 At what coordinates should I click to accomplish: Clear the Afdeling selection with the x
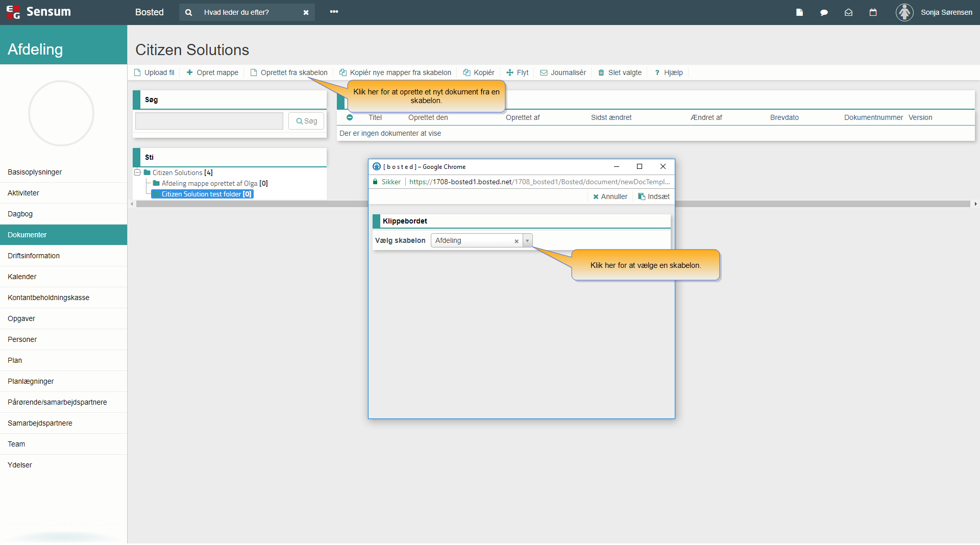click(x=516, y=241)
